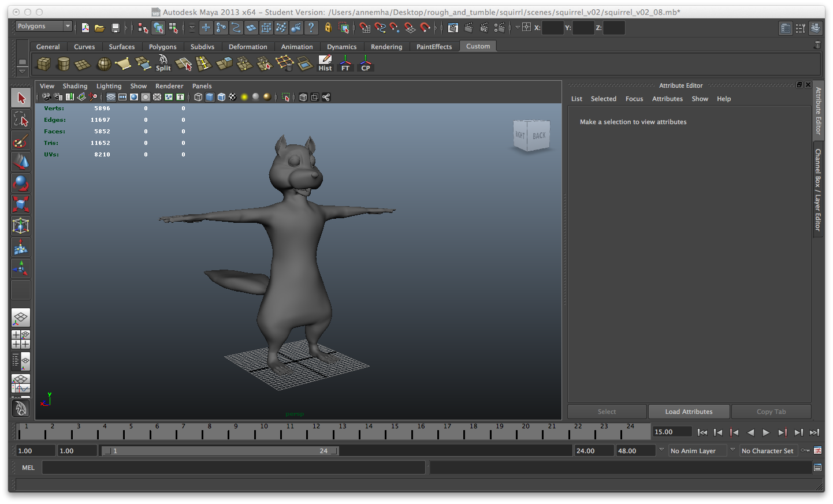Select the Paint Selection tool
The width and height of the screenshot is (833, 504).
click(21, 141)
